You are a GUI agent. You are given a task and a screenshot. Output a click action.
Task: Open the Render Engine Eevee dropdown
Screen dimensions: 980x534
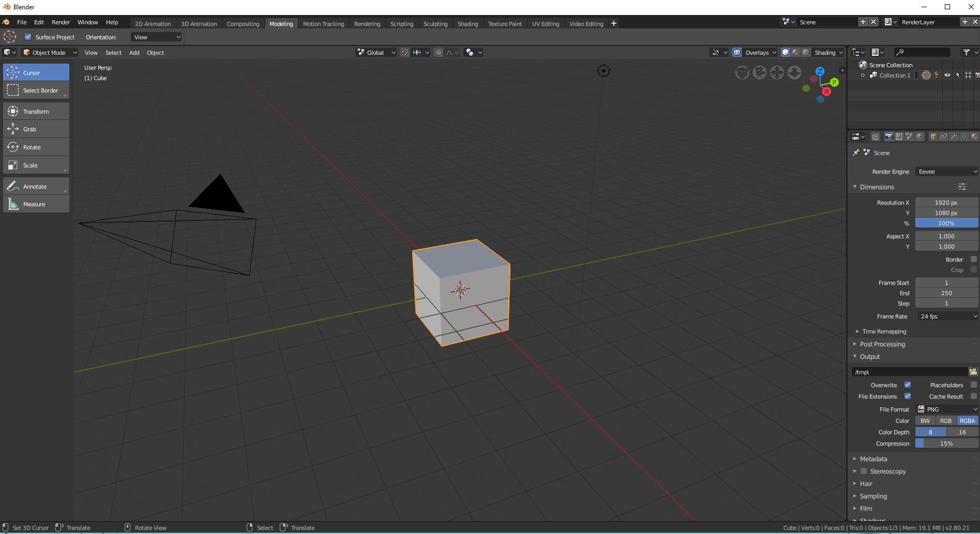coord(947,171)
